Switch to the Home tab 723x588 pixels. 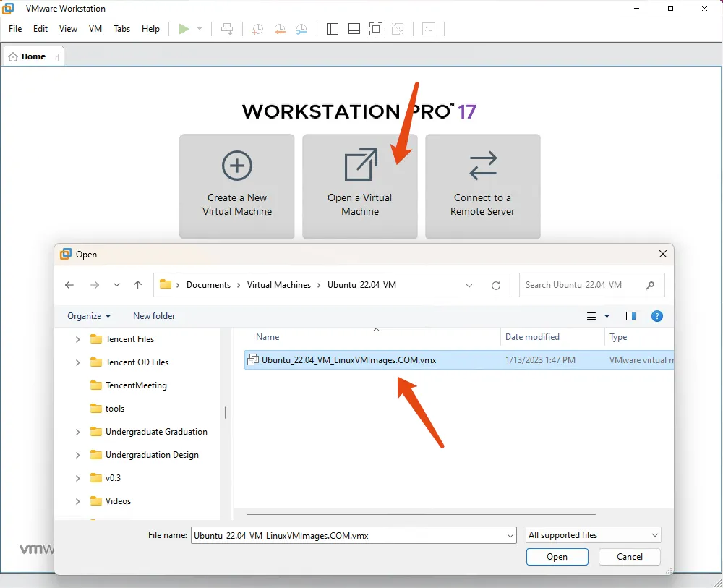click(33, 56)
